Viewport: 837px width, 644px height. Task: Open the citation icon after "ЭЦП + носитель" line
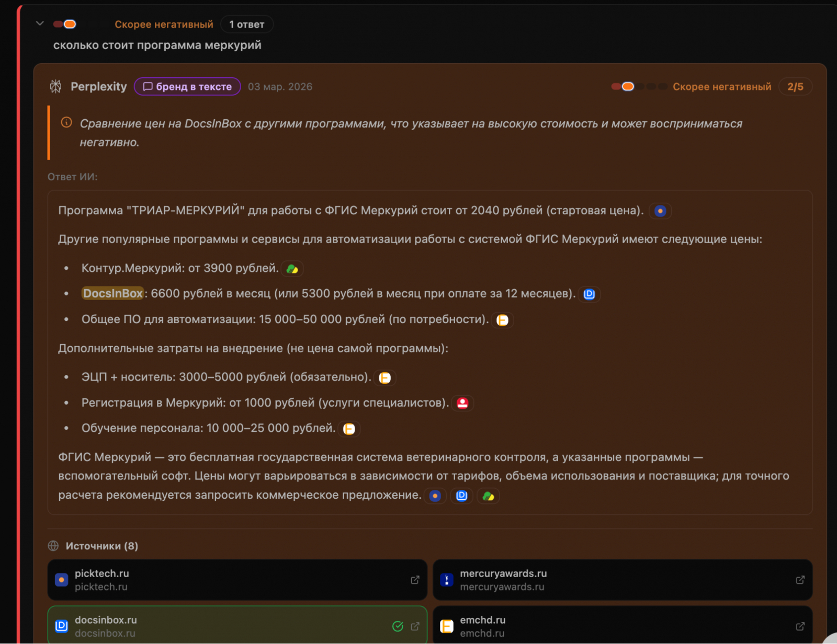(x=384, y=378)
